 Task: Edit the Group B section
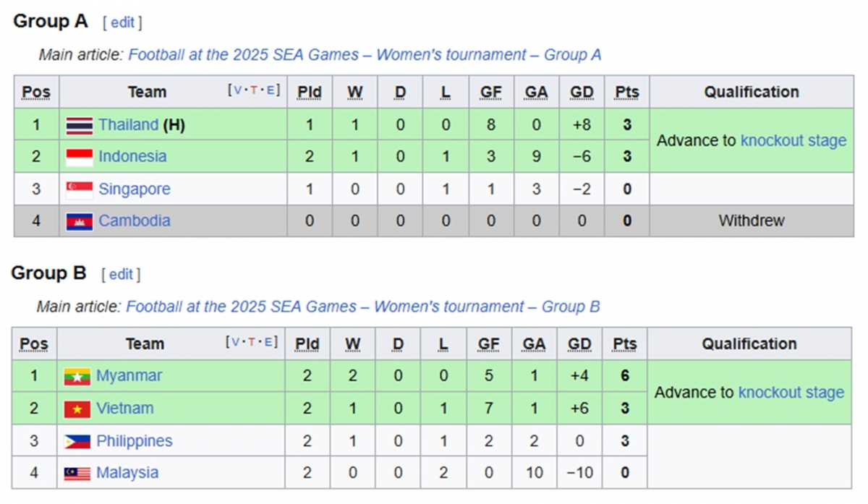121,274
